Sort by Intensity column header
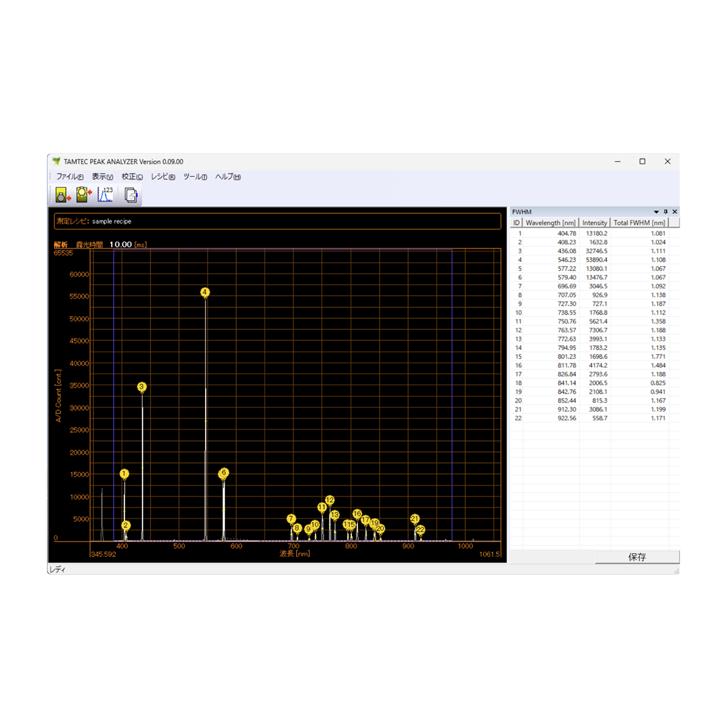The height and width of the screenshot is (728, 728). pos(595,223)
